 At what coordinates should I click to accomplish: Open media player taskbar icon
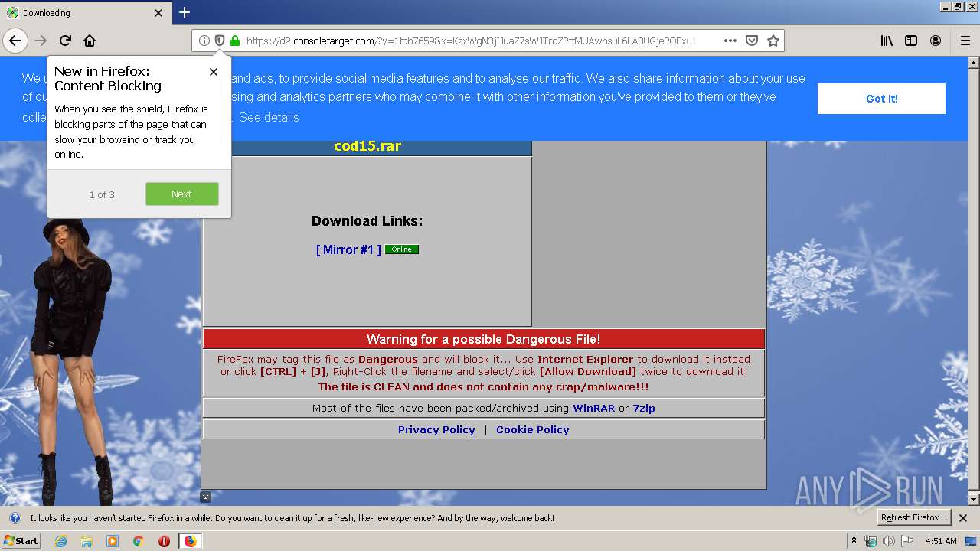coord(113,541)
